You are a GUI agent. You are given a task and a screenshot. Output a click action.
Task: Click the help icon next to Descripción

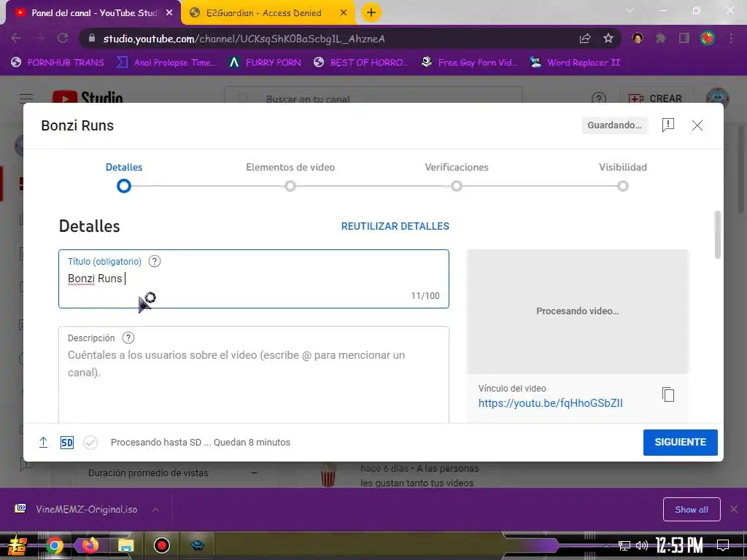(128, 338)
